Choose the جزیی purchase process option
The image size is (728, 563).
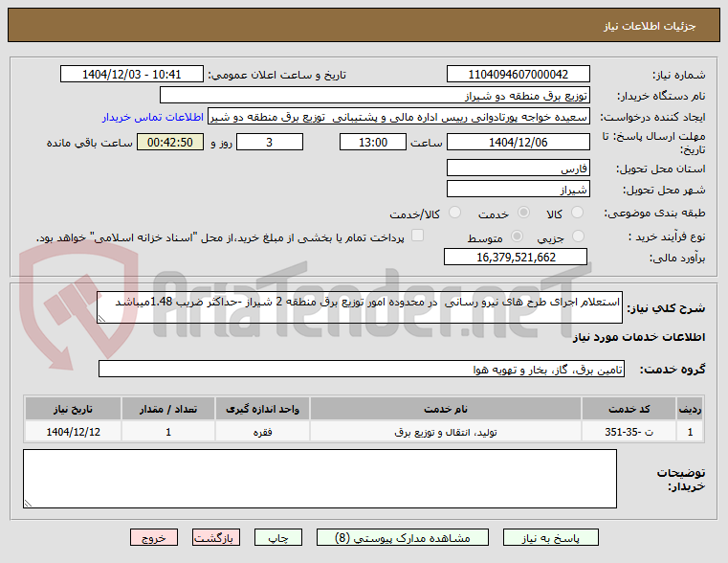tap(578, 236)
